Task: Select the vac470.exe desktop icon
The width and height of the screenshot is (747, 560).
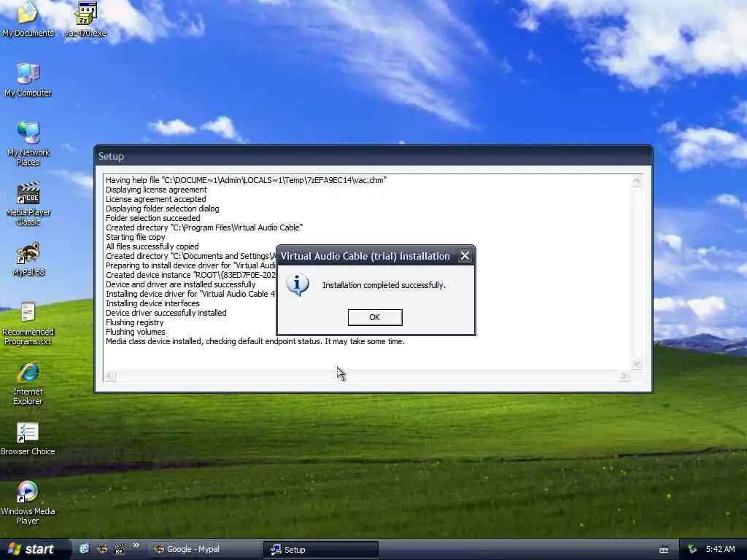Action: (x=86, y=19)
